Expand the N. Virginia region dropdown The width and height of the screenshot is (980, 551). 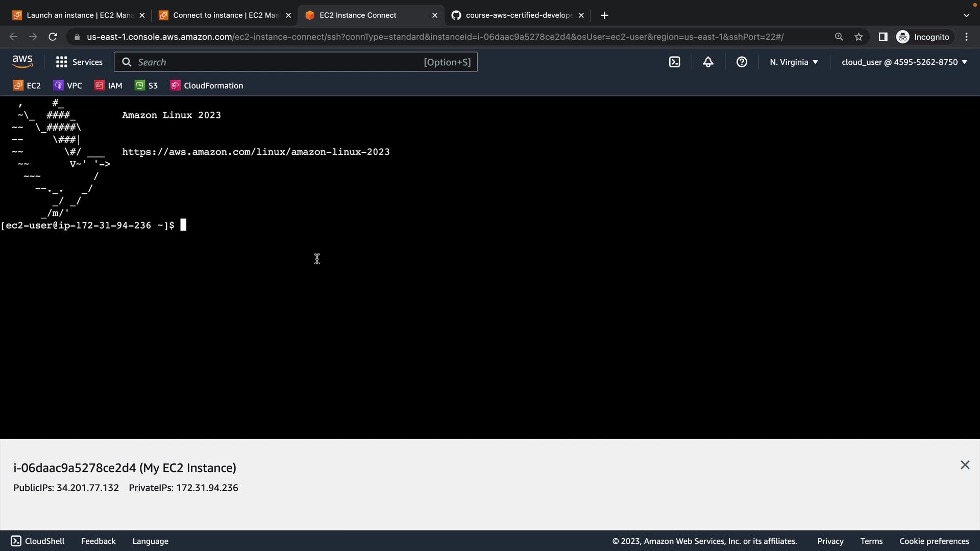click(x=794, y=62)
